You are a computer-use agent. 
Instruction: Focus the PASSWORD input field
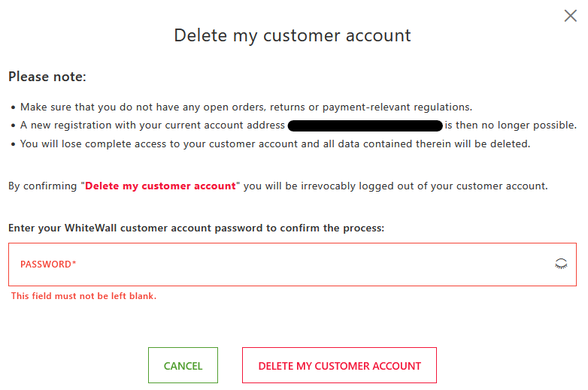292,265
